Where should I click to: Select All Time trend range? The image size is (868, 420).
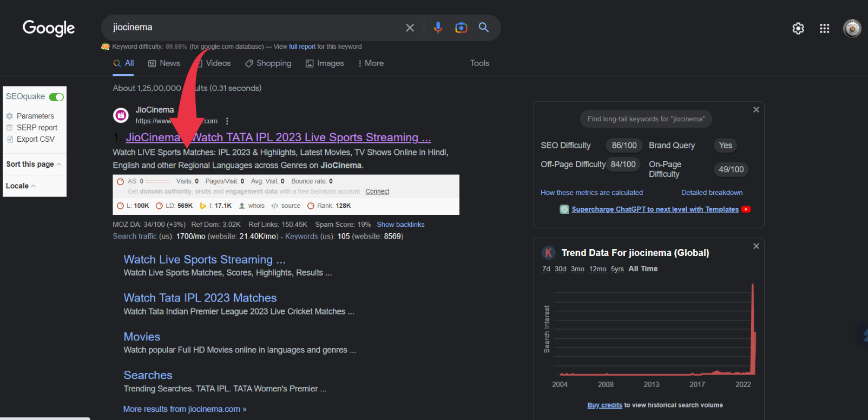point(643,269)
